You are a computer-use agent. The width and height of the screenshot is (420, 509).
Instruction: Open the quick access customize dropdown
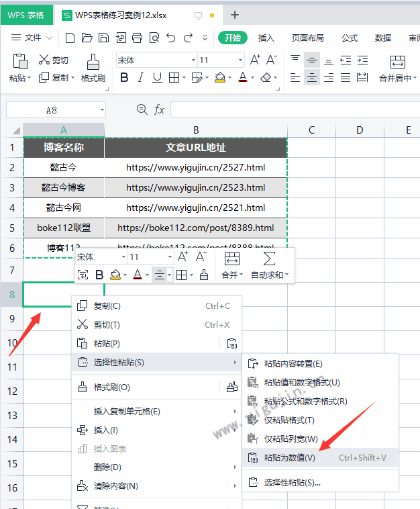point(205,38)
